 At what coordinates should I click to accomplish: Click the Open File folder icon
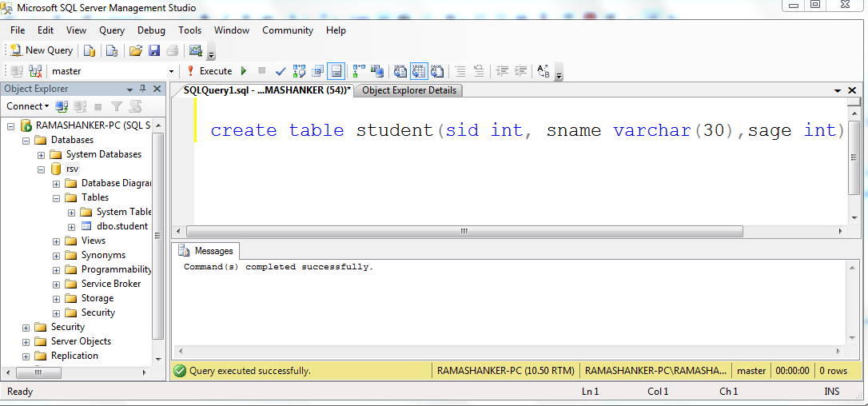[136, 51]
